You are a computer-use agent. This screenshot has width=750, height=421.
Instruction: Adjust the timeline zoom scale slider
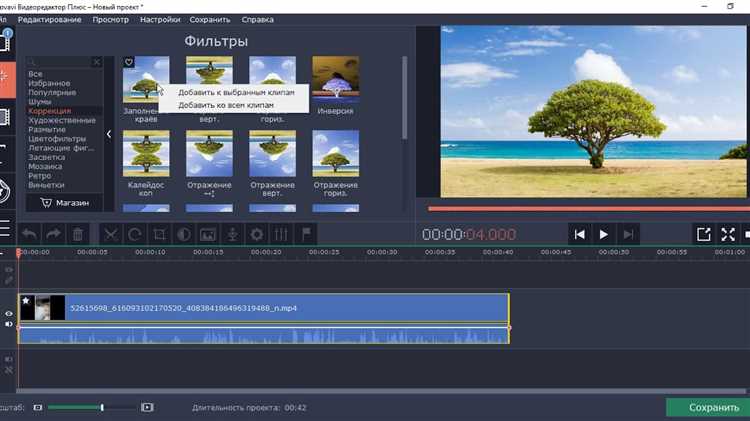pyautogui.click(x=101, y=407)
